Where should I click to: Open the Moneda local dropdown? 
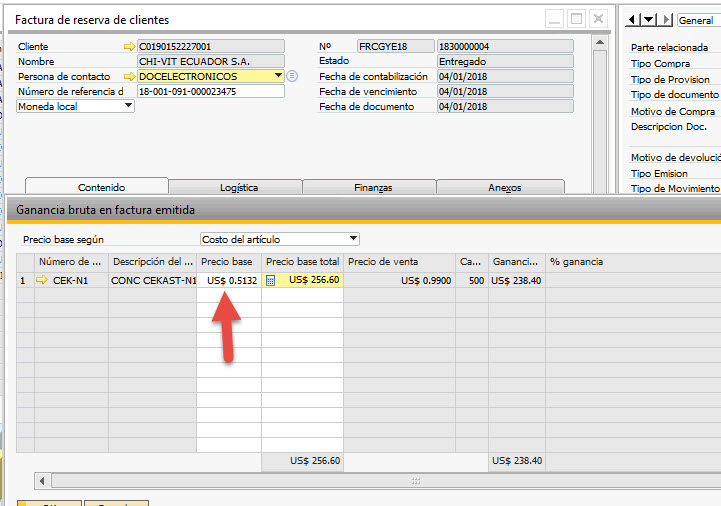128,106
